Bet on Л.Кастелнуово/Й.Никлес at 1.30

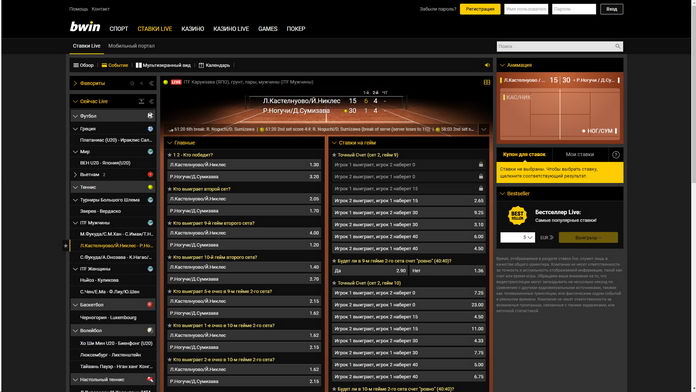tap(244, 165)
